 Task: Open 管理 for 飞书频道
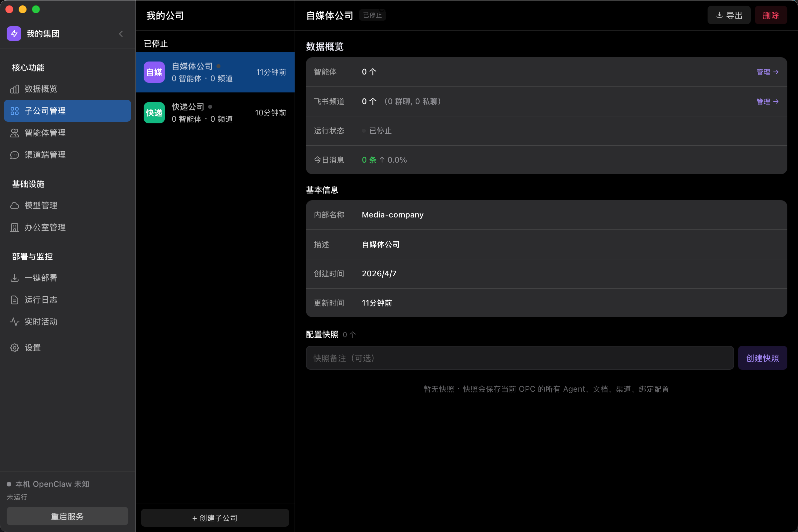tap(767, 101)
